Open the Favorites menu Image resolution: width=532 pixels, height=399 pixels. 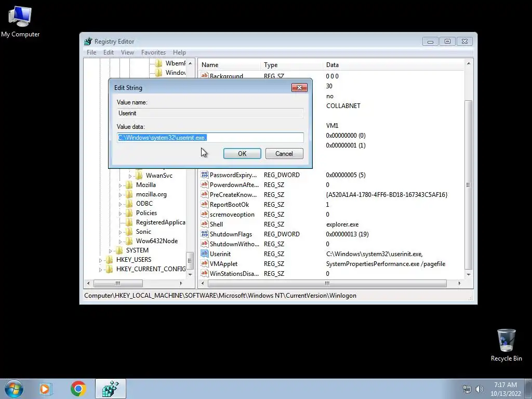pyautogui.click(x=153, y=52)
